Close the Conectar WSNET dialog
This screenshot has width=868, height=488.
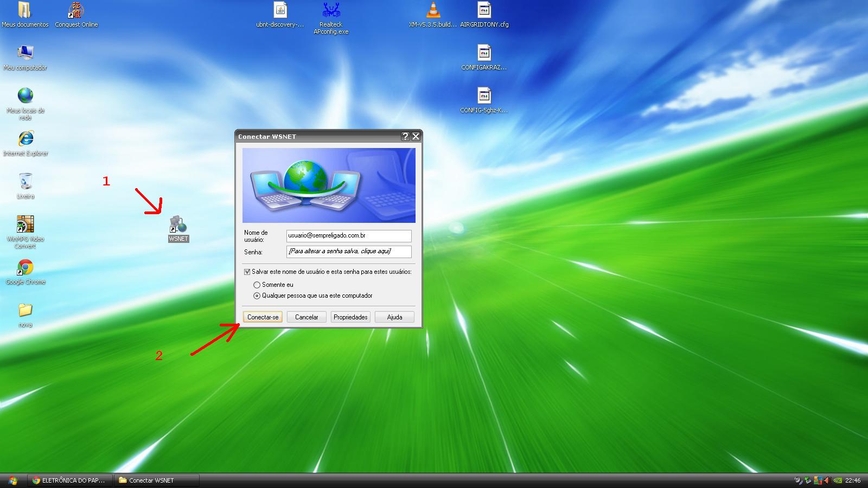pos(416,136)
